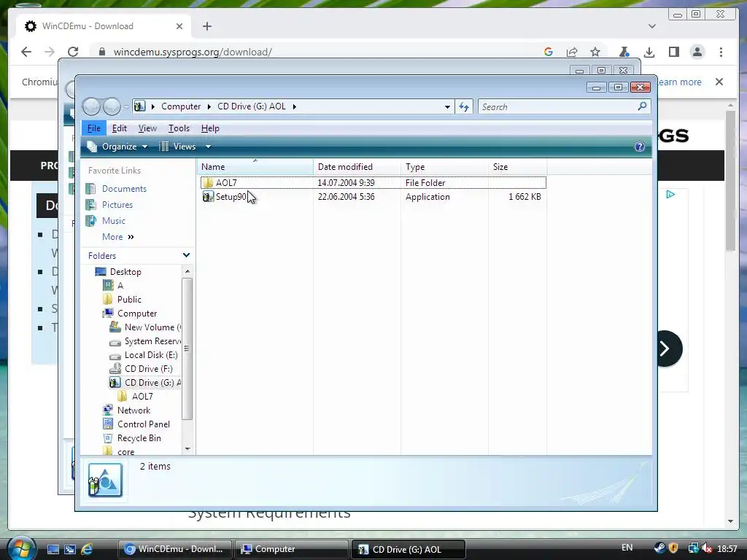Open the Organize dropdown
The height and width of the screenshot is (560, 747).
click(x=117, y=147)
